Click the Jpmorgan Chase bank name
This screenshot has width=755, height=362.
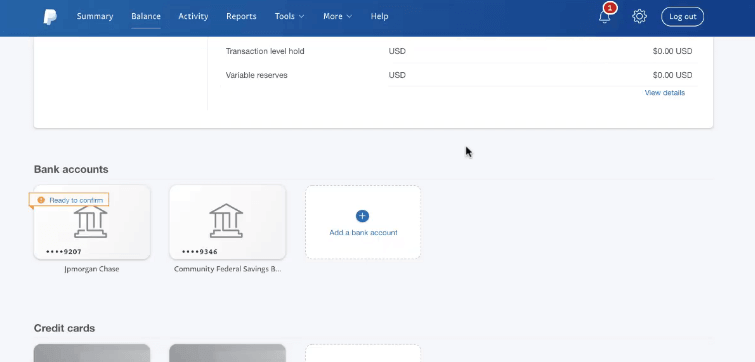[91, 269]
